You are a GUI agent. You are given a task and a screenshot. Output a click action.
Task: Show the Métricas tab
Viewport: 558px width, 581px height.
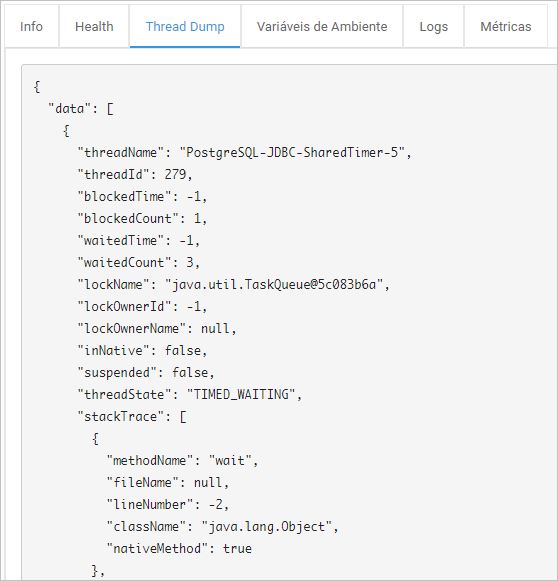point(506,27)
